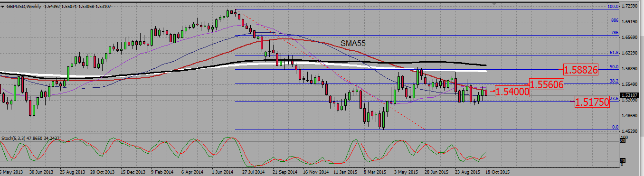Select the red 1.51750 price label

coord(592,101)
